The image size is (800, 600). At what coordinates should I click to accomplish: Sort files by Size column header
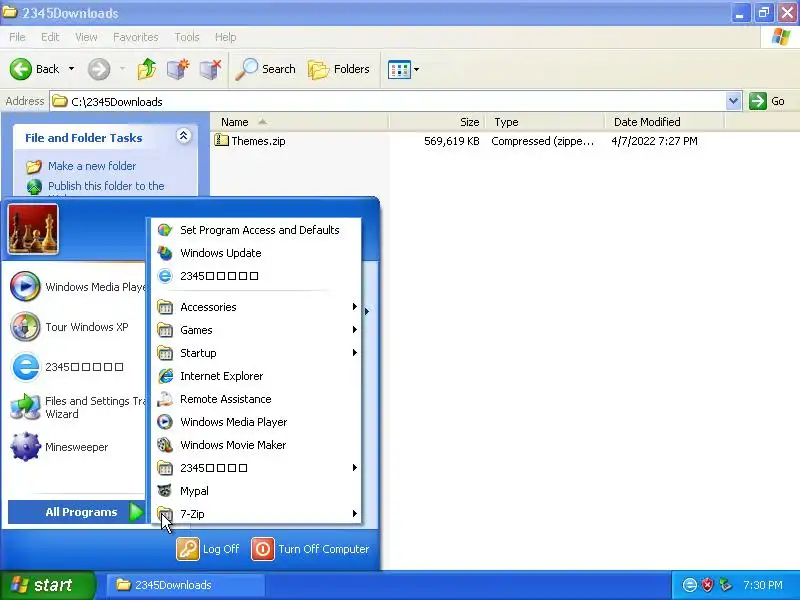(437, 122)
